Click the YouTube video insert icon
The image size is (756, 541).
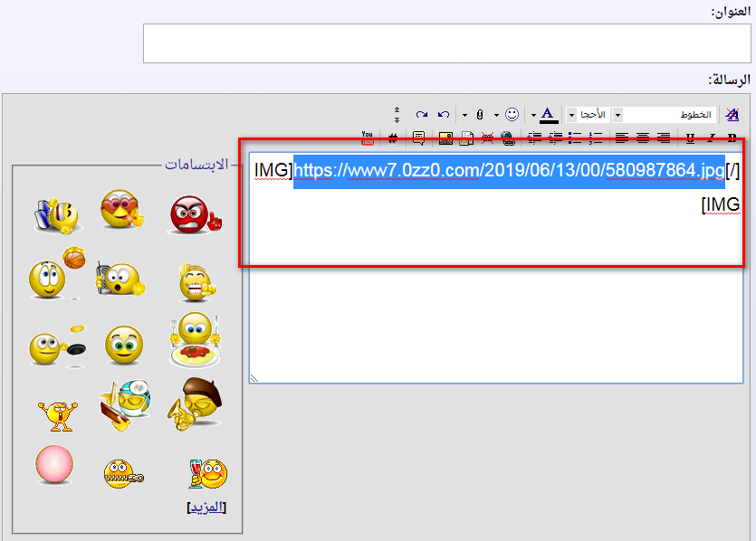[x=368, y=138]
